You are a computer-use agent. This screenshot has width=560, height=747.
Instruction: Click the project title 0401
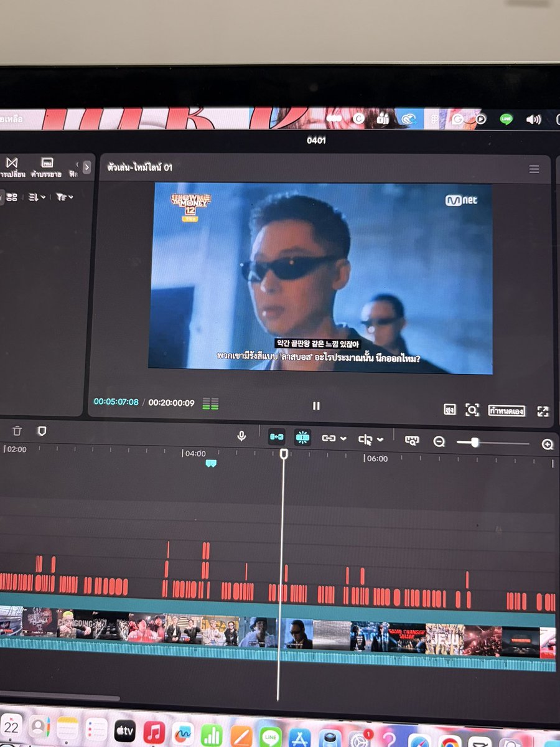(316, 140)
